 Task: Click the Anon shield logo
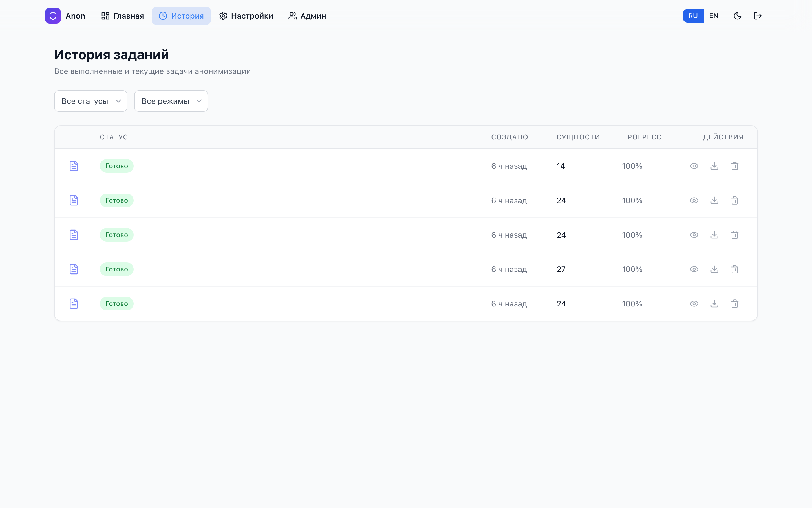coord(53,16)
